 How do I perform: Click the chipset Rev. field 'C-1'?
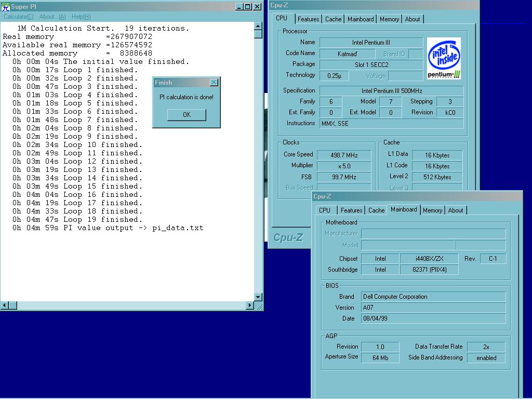coord(493,259)
